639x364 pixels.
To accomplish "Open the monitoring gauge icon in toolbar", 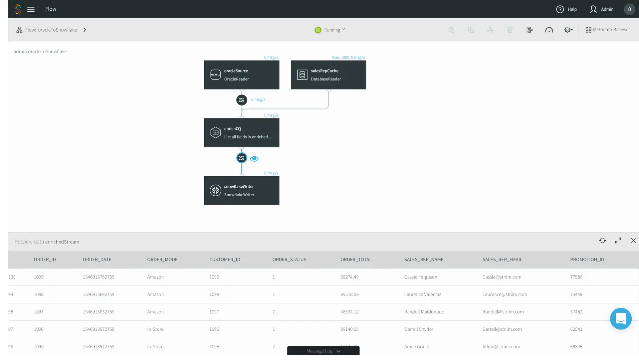I will [549, 30].
